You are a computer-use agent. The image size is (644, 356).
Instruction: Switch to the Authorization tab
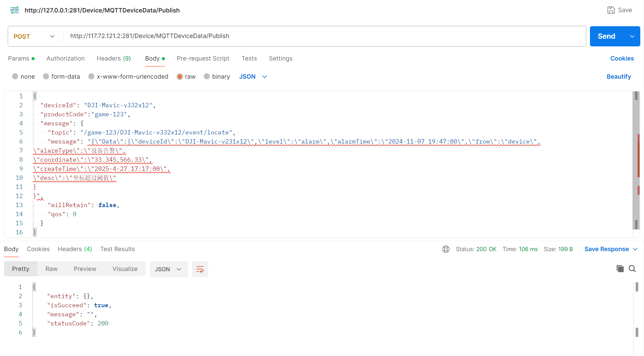click(65, 58)
